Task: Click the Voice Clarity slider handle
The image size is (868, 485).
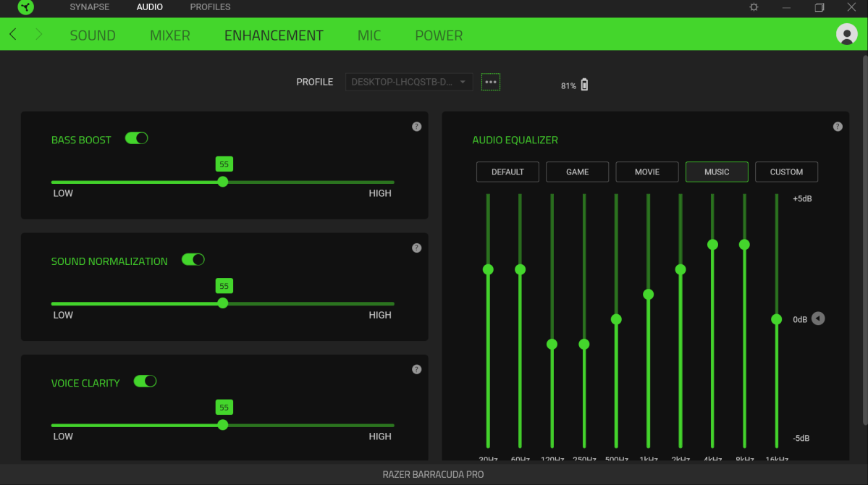Action: (x=222, y=425)
